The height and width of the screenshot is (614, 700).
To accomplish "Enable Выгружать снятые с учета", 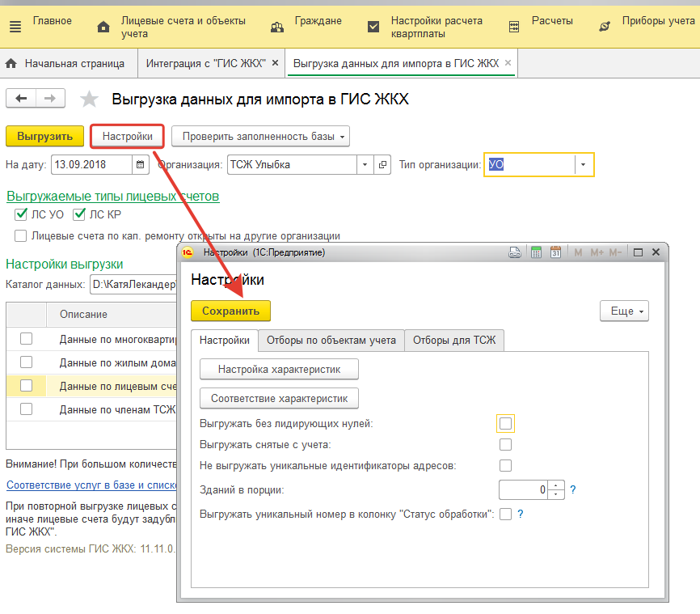I will coord(505,445).
